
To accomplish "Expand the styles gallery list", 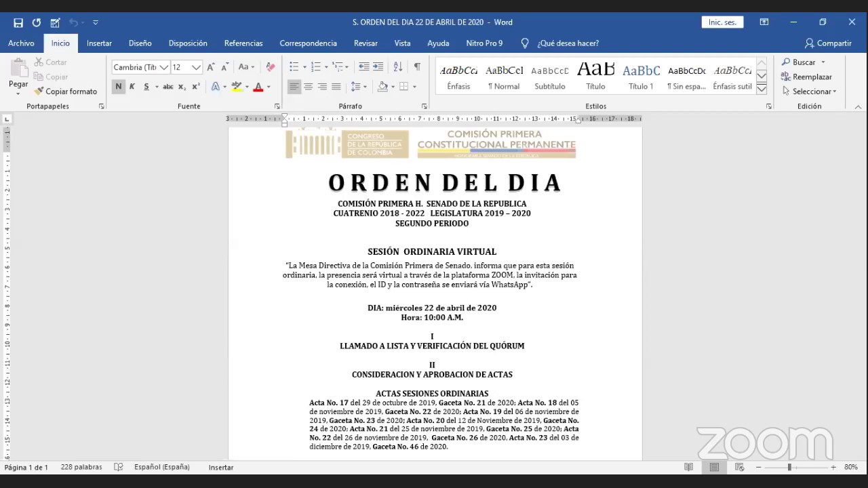I will coord(762,89).
